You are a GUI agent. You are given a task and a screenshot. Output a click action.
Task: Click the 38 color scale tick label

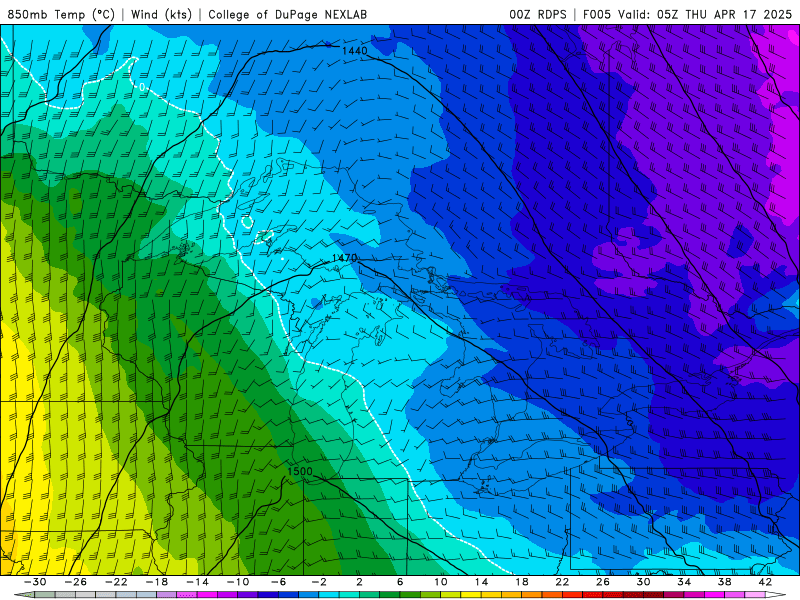pyautogui.click(x=724, y=582)
